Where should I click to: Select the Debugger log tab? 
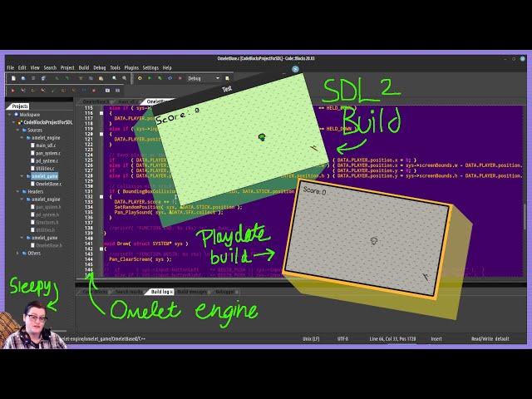[x=224, y=292]
